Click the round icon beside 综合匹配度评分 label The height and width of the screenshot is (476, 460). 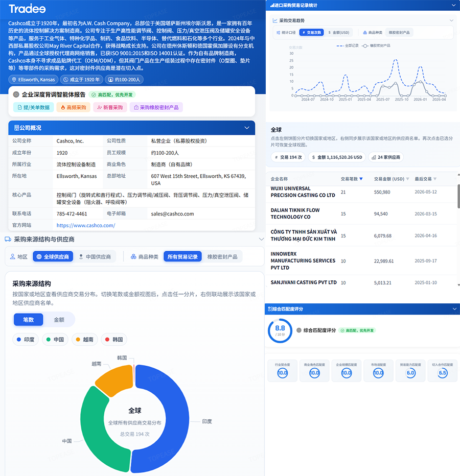coord(299,330)
